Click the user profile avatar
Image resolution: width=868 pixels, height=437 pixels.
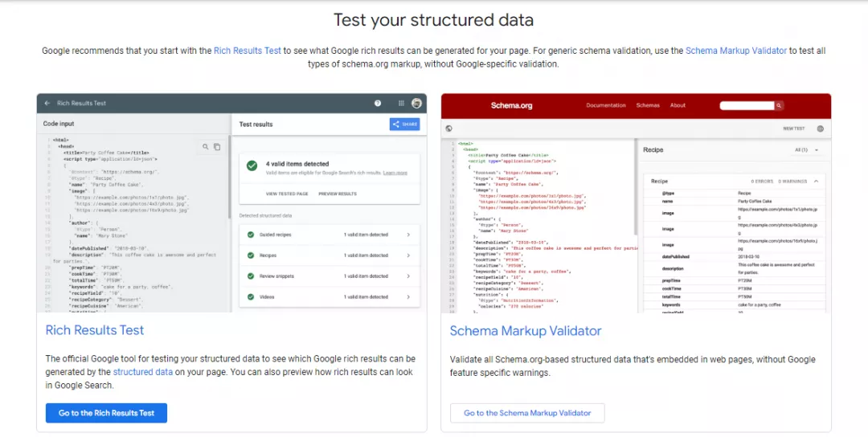[x=416, y=104]
